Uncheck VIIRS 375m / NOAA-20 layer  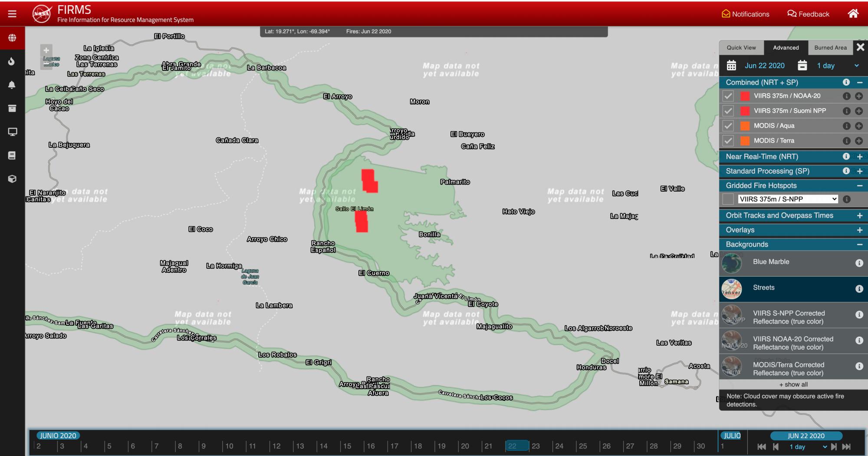(x=728, y=96)
